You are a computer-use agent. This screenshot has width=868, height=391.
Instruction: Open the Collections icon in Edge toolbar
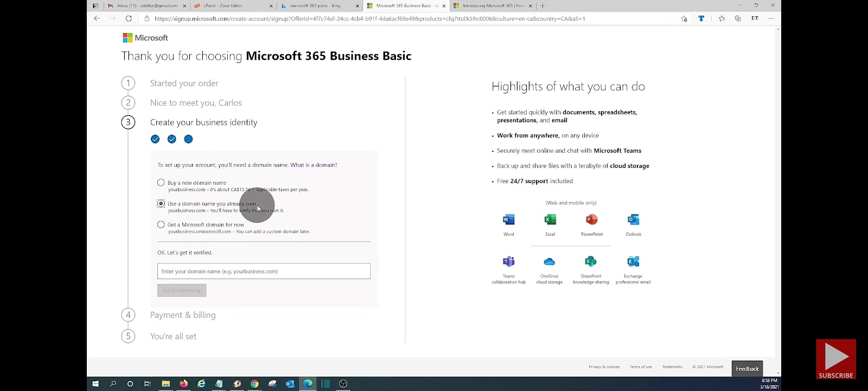[738, 18]
